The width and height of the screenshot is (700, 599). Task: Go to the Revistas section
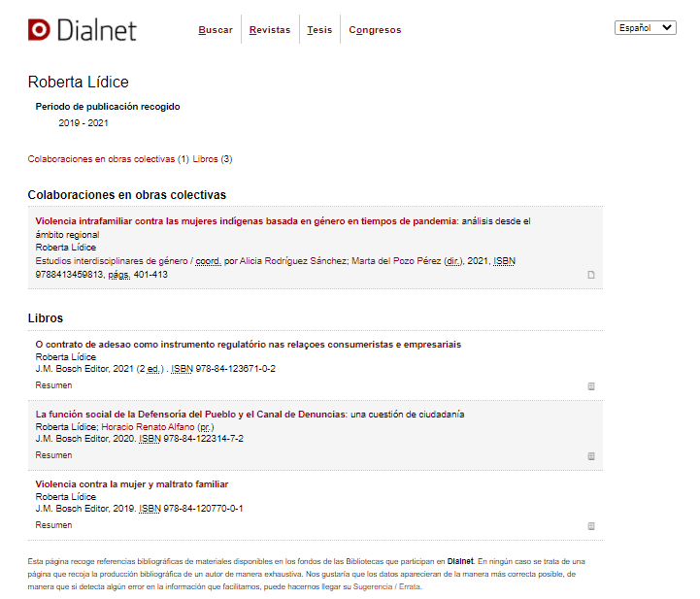coord(270,30)
